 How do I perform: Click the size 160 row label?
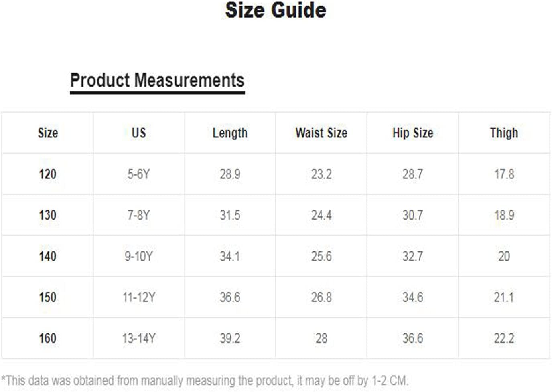[x=47, y=339]
